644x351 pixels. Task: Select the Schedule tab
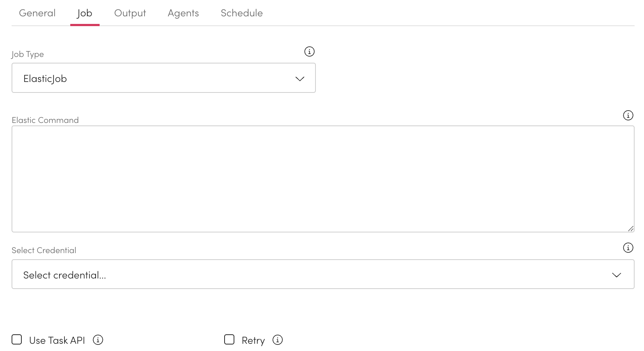(x=242, y=13)
